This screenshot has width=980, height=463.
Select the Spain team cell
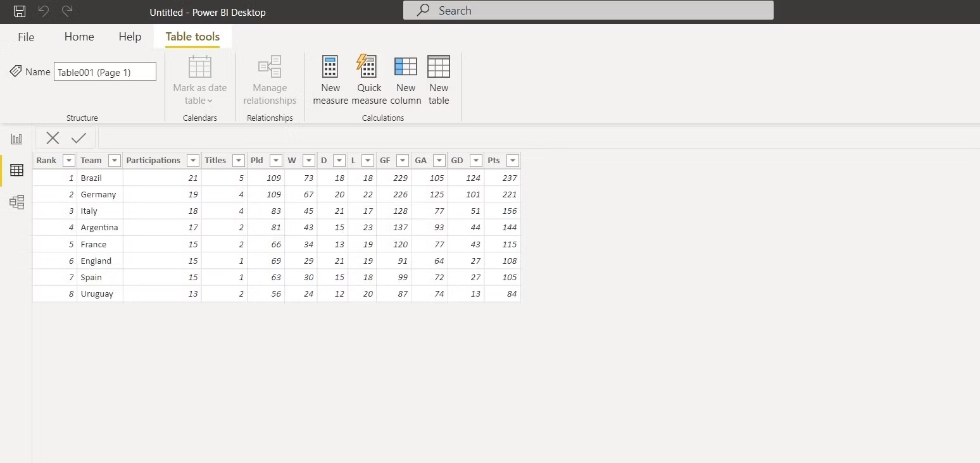pyautogui.click(x=100, y=277)
